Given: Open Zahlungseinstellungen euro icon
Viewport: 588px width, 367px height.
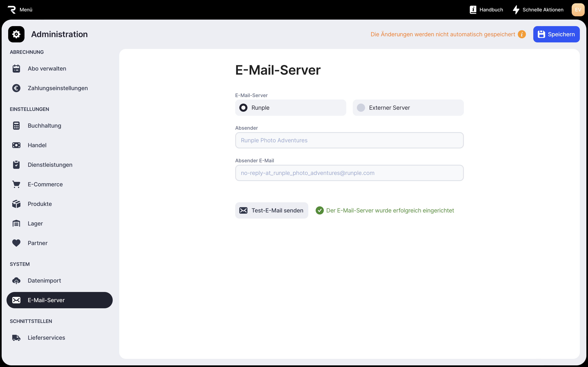Looking at the screenshot, I should click(x=16, y=88).
